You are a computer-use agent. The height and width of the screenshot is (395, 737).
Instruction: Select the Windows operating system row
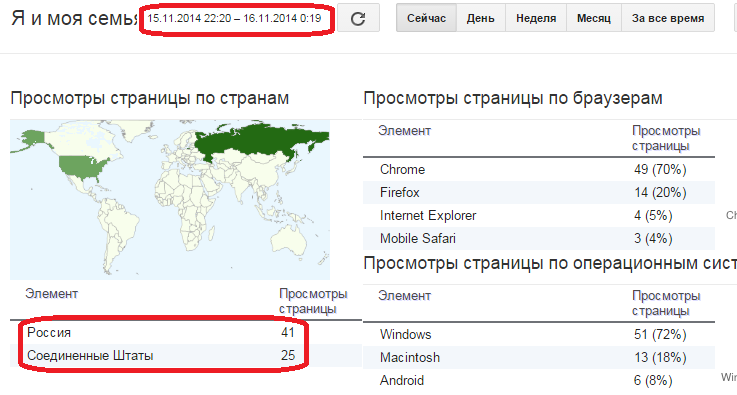[x=539, y=334]
